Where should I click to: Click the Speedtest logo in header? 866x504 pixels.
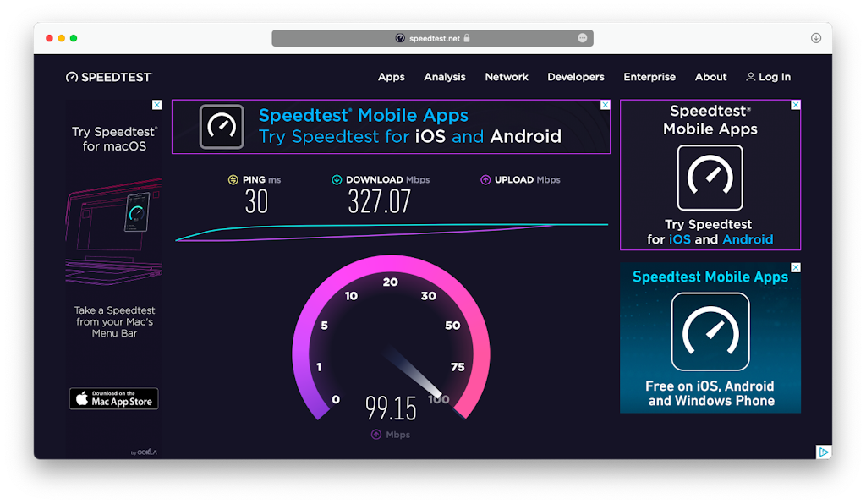[108, 77]
